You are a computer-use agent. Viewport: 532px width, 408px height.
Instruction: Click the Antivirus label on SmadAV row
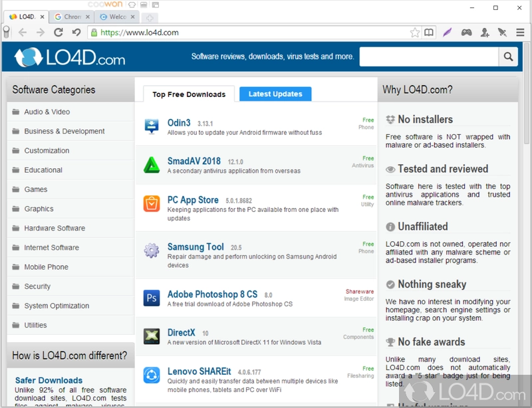tap(362, 165)
